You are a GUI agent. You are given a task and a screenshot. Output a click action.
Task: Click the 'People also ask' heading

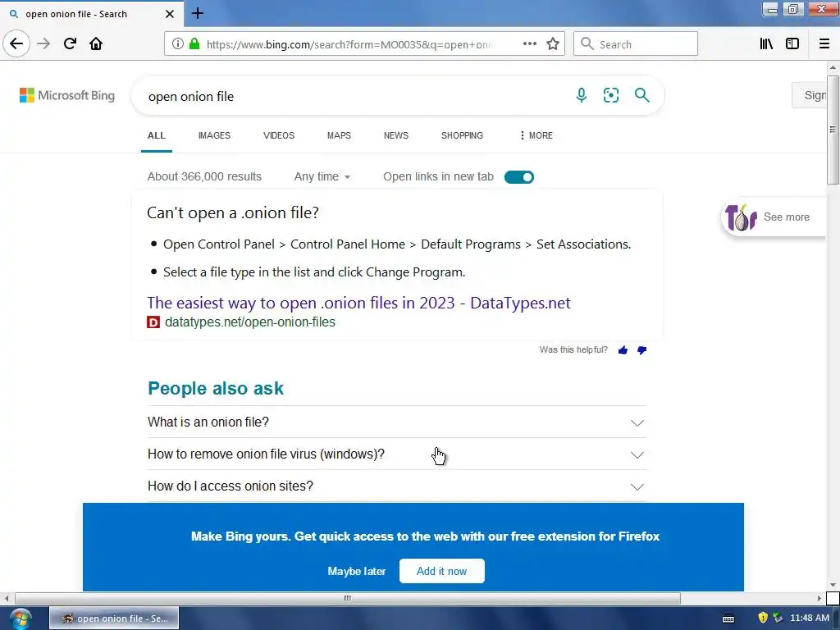click(216, 388)
